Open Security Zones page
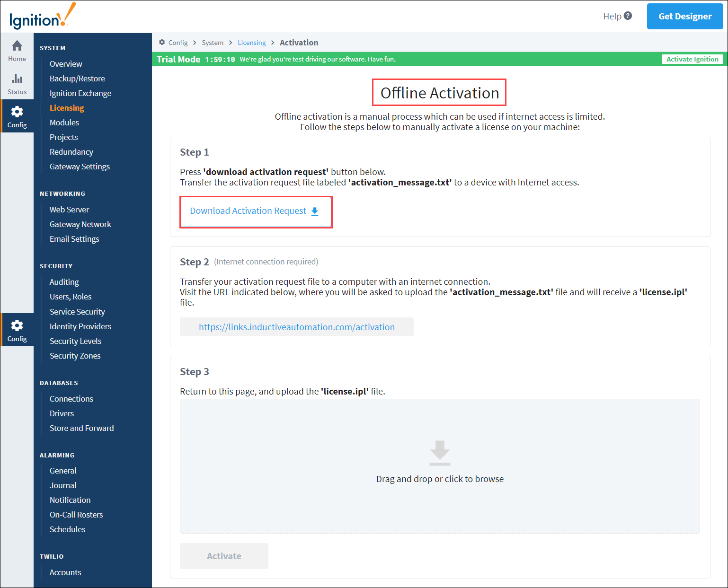Screen dimensions: 728x588 click(x=75, y=356)
